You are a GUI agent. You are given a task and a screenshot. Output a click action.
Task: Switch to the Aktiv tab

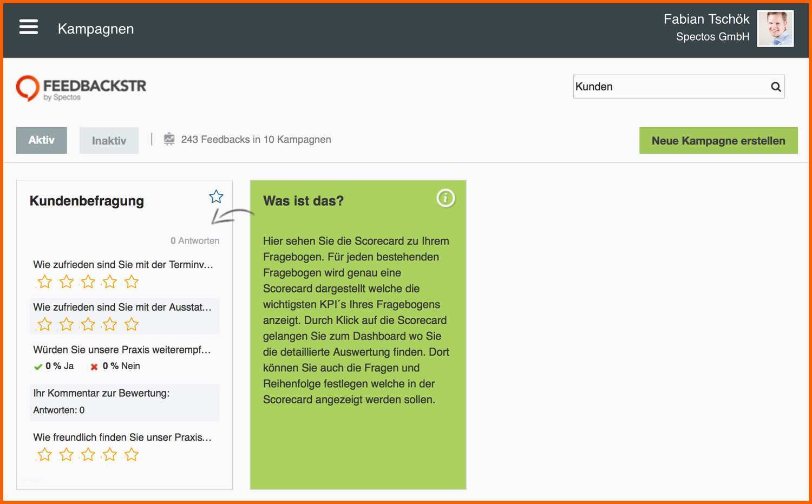click(42, 140)
